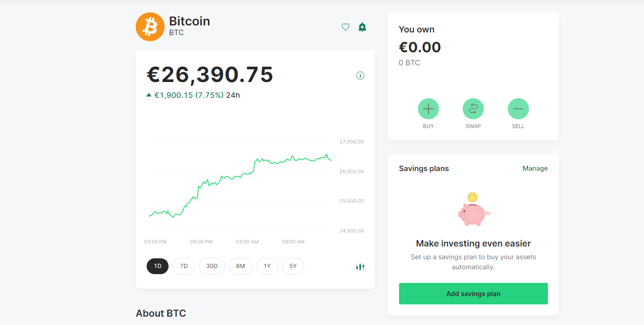Switch chart to 6M range
This screenshot has height=325, width=644.
point(241,266)
